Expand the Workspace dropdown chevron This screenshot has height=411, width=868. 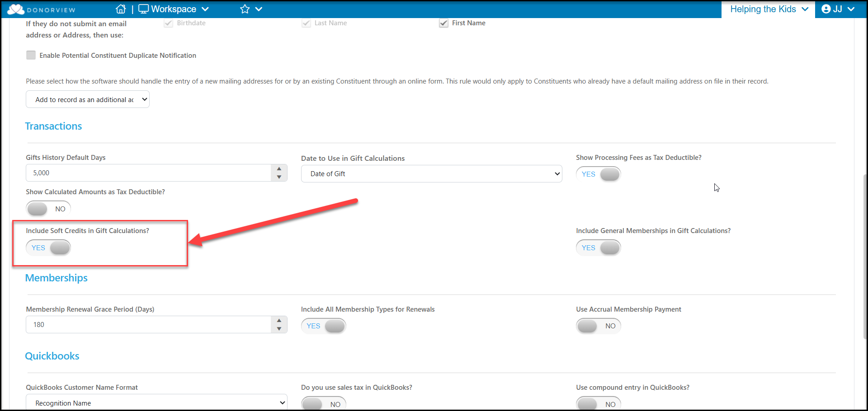[205, 9]
